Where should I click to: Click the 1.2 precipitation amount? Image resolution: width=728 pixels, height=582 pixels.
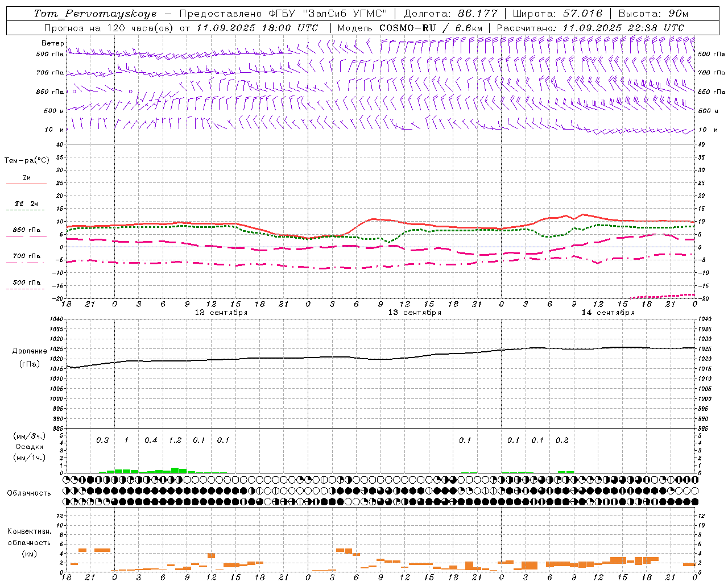(x=175, y=440)
